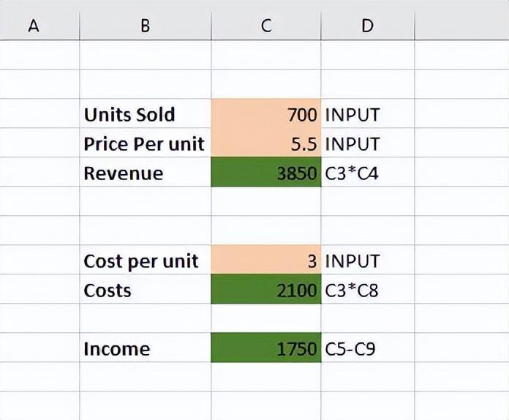Select the Cost per unit value 3
Image resolution: width=509 pixels, height=420 pixels.
(x=266, y=260)
